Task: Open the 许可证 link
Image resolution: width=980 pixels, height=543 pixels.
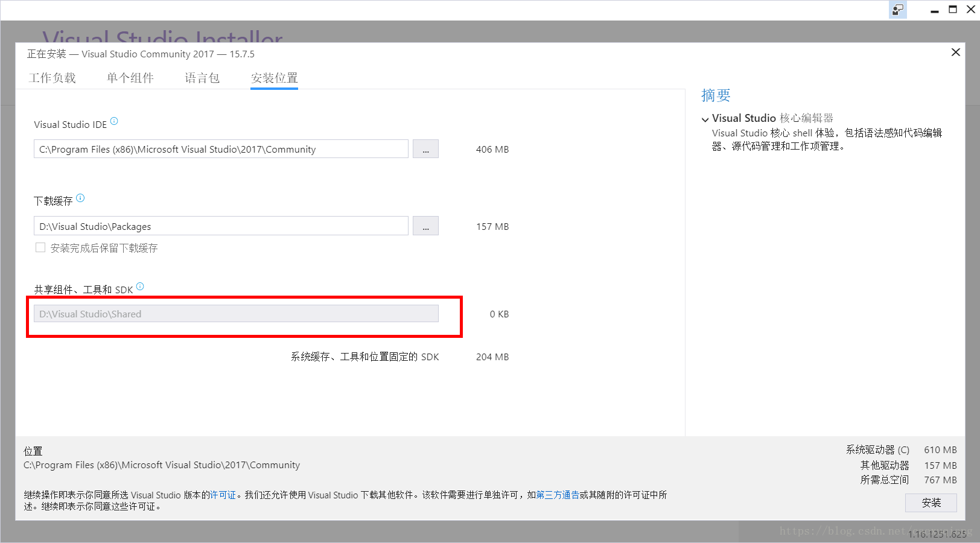Action: [223, 495]
